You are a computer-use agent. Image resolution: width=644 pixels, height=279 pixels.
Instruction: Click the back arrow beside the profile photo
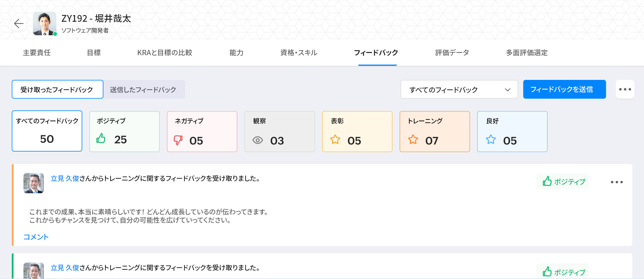point(19,23)
